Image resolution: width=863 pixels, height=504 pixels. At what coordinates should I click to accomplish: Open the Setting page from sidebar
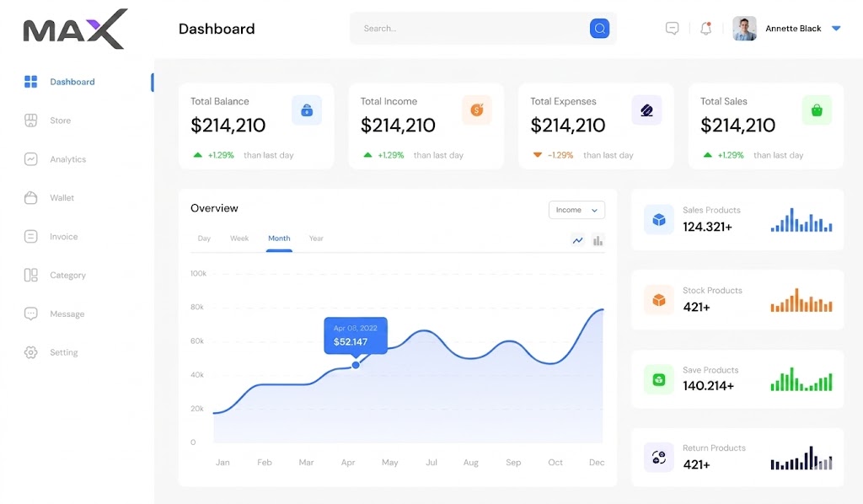(x=63, y=352)
